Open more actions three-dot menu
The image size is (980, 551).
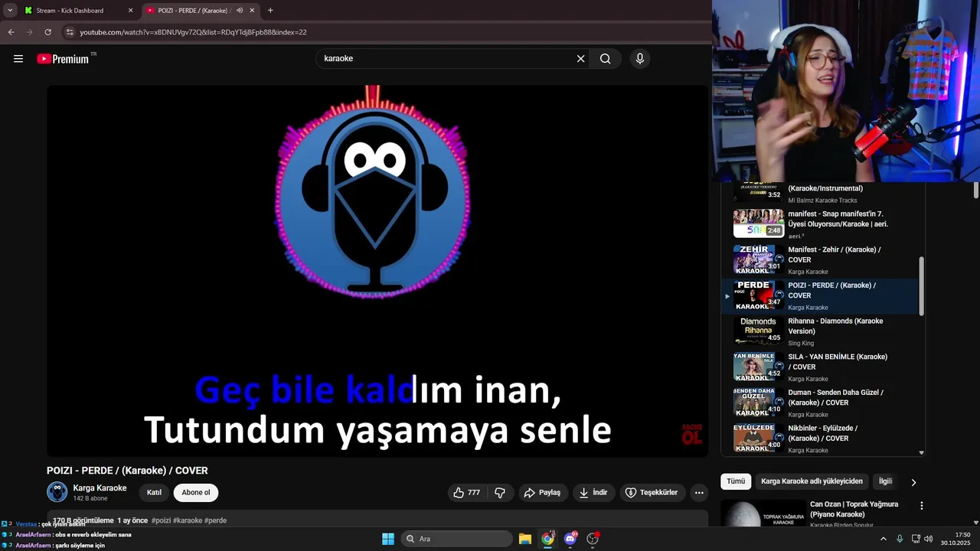699,493
